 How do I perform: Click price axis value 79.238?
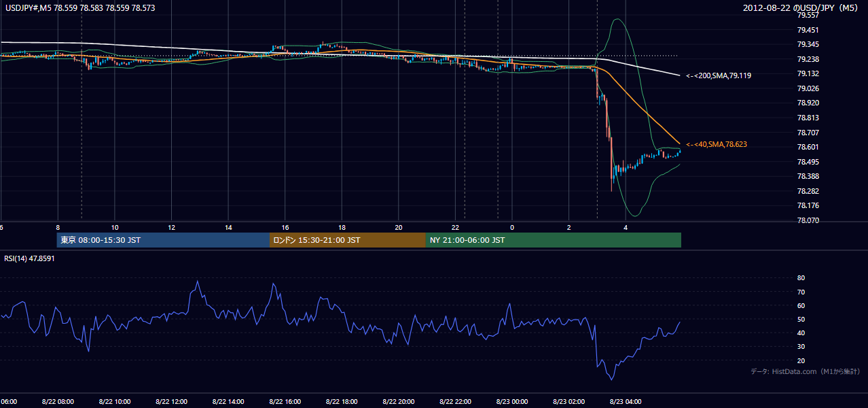[x=808, y=59]
